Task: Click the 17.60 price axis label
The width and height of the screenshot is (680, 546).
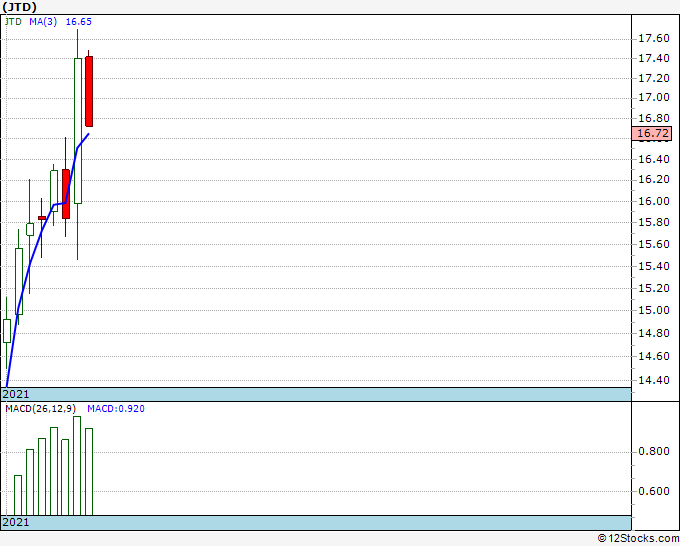Action: [x=654, y=39]
